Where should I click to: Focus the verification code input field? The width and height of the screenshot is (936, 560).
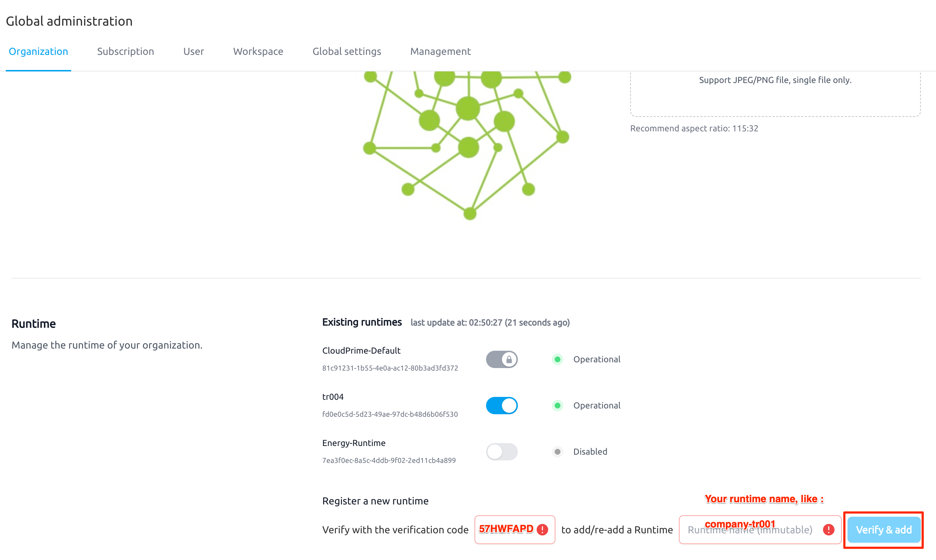pos(515,529)
